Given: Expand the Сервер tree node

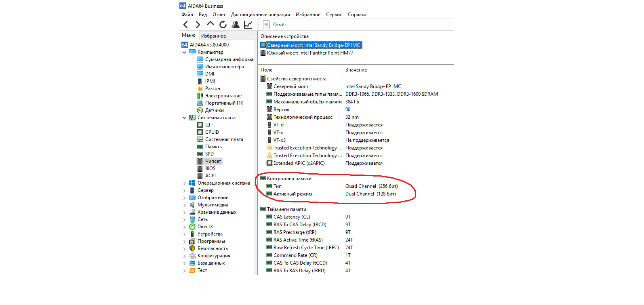Looking at the screenshot, I should click(185, 190).
